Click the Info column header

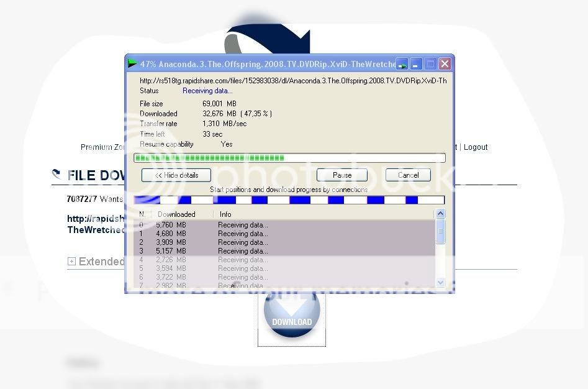point(225,214)
